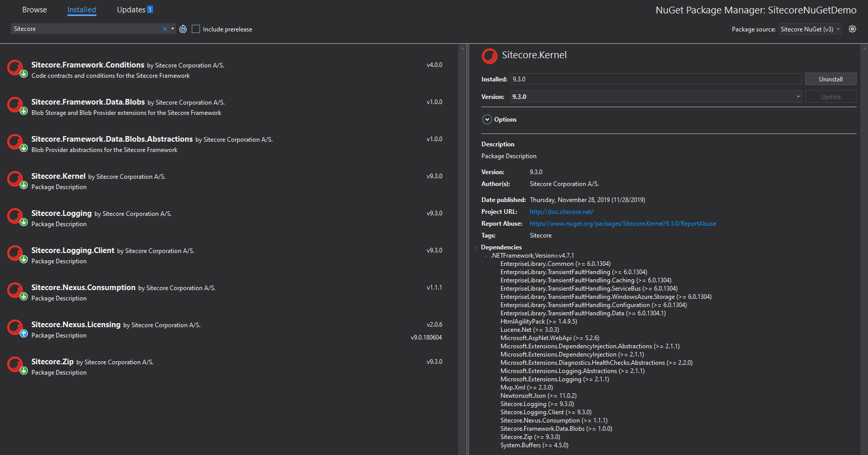
Task: Open the Version 9.3.0 dropdown
Action: coord(656,97)
